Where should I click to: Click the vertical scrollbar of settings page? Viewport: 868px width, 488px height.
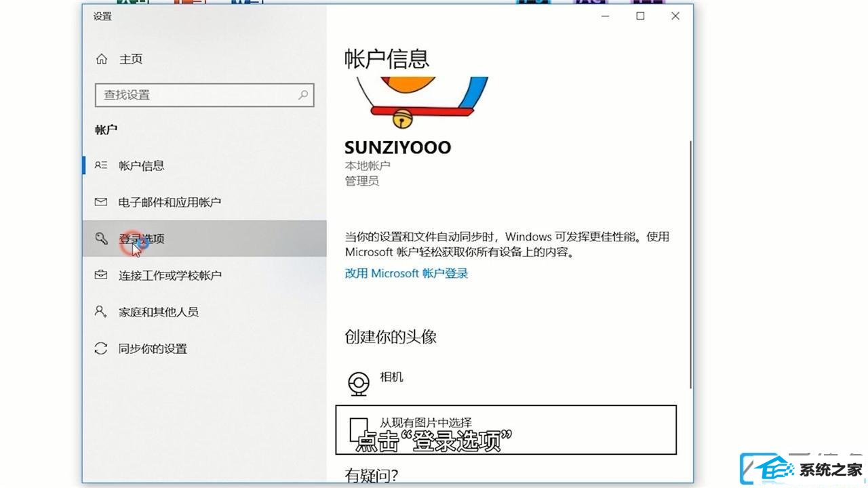click(x=690, y=264)
